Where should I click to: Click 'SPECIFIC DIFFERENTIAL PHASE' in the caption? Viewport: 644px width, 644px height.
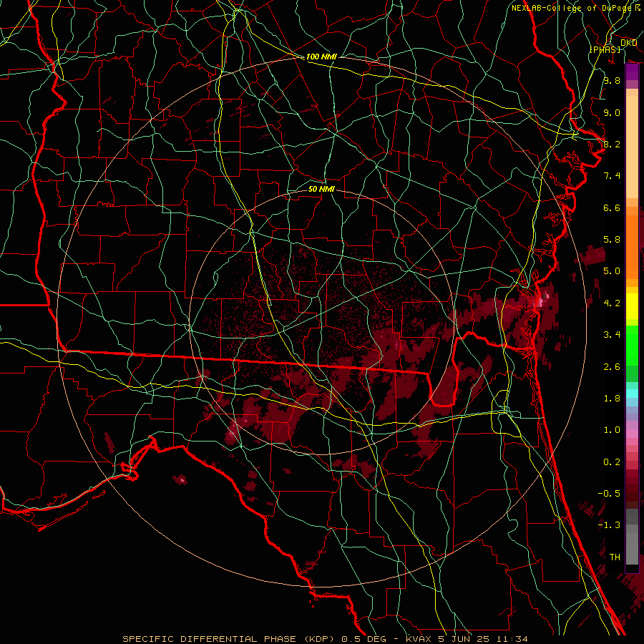[x=209, y=639]
